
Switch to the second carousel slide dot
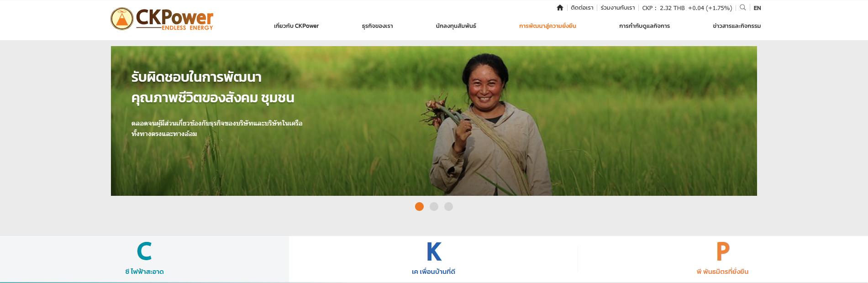click(x=434, y=207)
